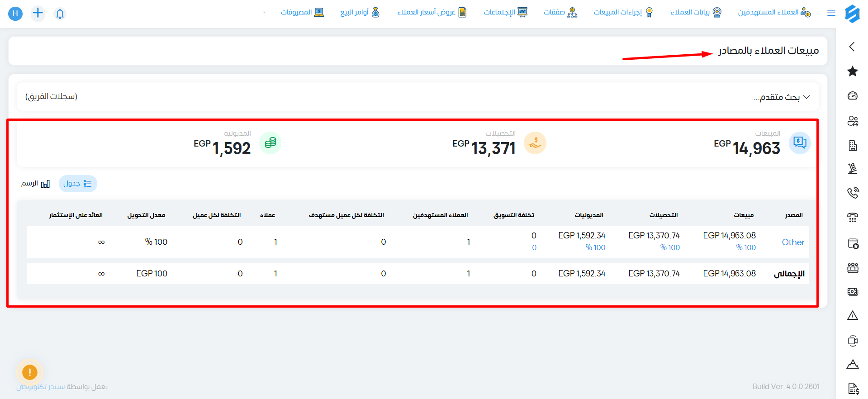
Task: Open building companies icon in sidebar
Action: 853,145
